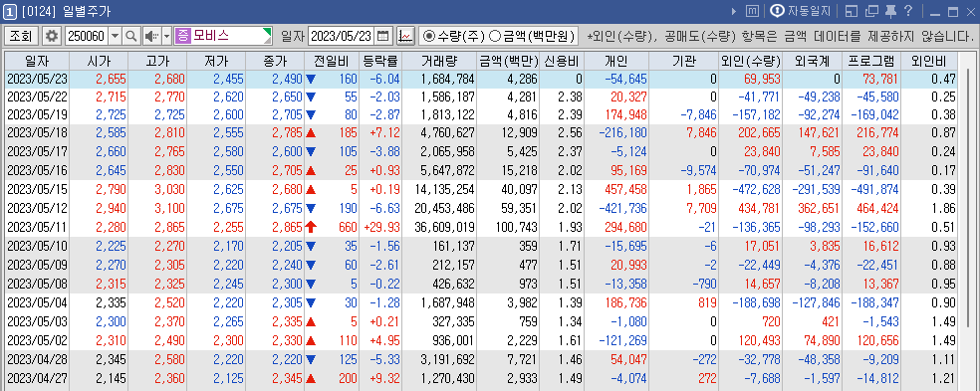The width and height of the screenshot is (980, 391).
Task: Click the 3,030 high price cell
Action: (156, 189)
